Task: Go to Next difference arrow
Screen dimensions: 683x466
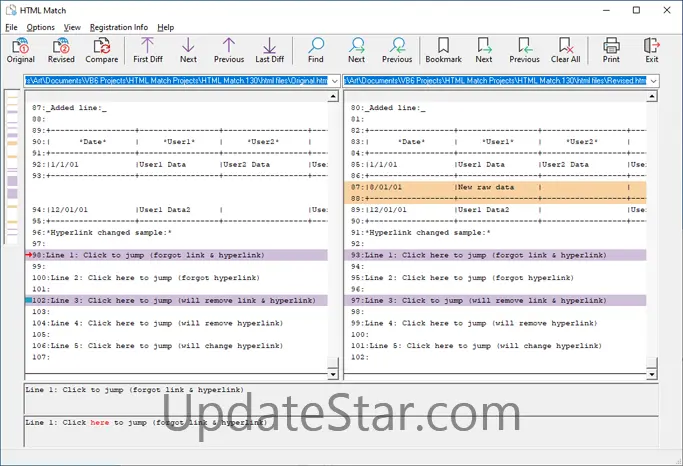Action: tap(188, 51)
